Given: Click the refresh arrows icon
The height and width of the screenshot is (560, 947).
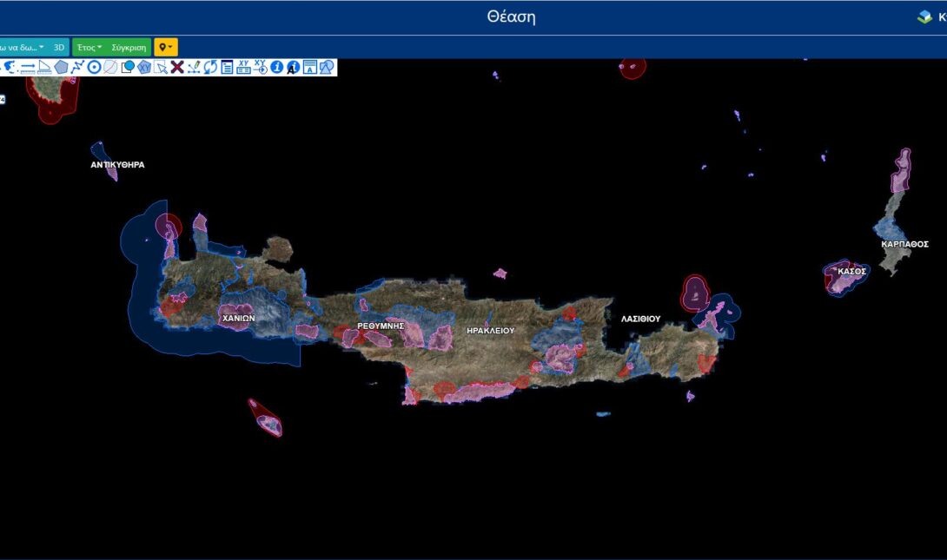Looking at the screenshot, I should 210,67.
